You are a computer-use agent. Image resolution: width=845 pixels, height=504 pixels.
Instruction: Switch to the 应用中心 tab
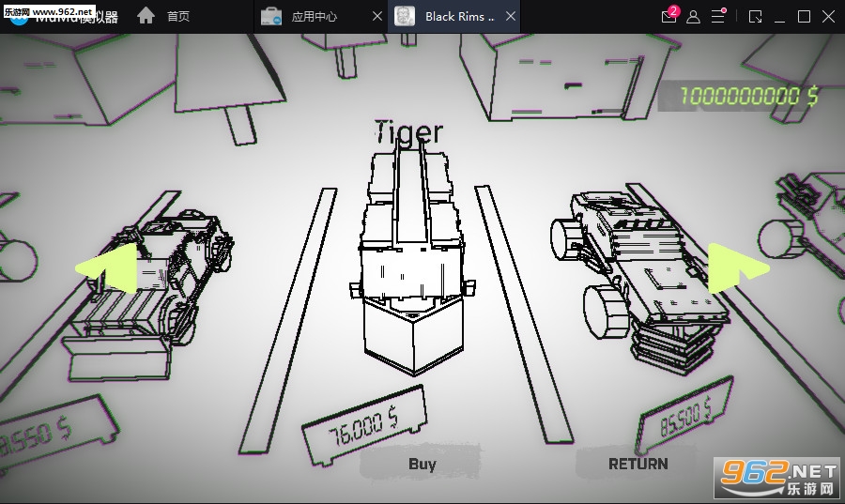coord(315,17)
